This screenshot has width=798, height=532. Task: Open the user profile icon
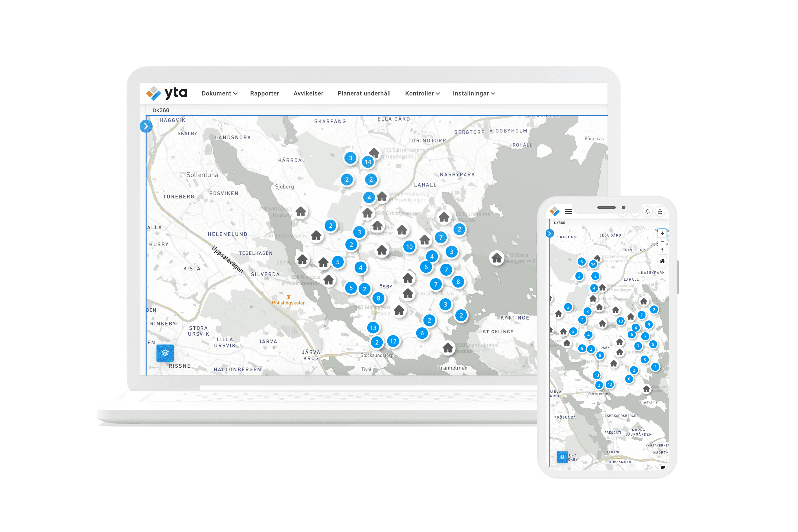click(660, 212)
